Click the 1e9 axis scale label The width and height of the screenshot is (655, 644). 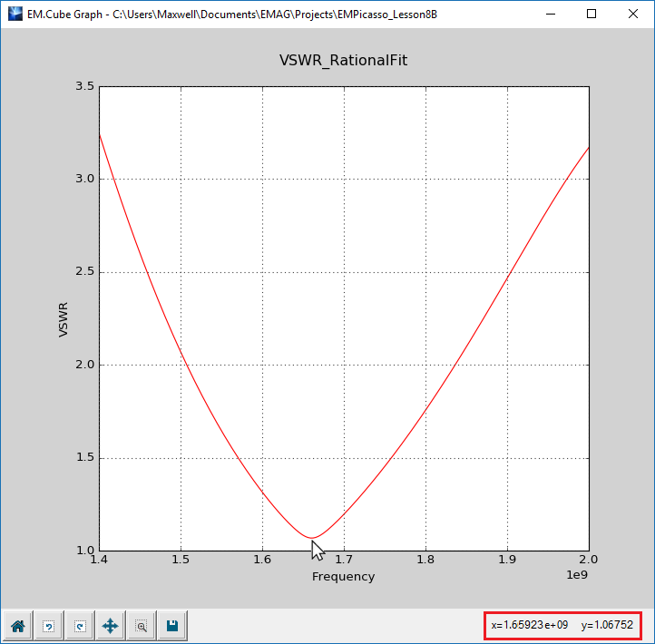(x=577, y=575)
